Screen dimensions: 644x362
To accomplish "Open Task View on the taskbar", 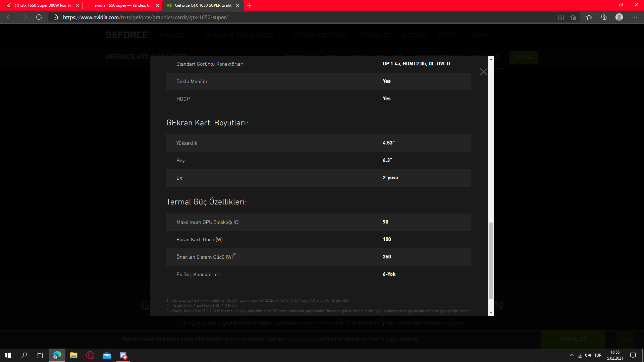I will (40, 355).
